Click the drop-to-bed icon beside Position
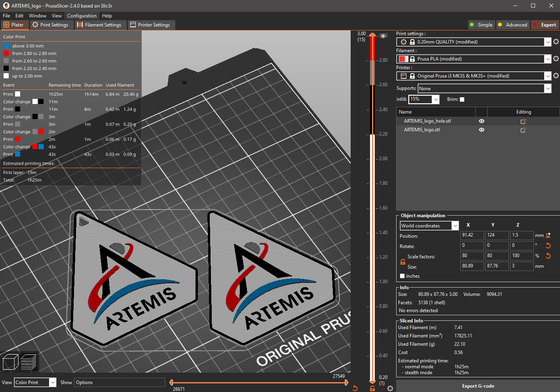 click(x=548, y=235)
